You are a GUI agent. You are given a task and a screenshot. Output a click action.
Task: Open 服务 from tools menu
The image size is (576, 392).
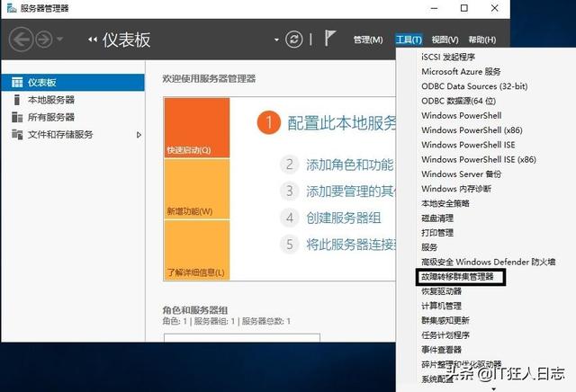[429, 247]
